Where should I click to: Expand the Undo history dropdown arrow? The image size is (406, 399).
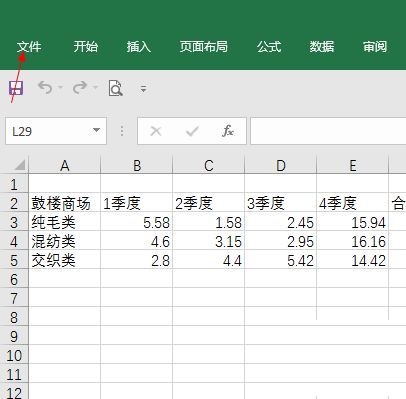60,88
